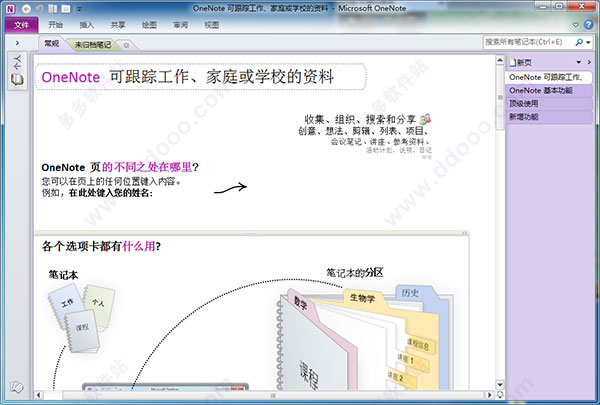Image resolution: width=600 pixels, height=405 pixels.
Task: Click the '收集、组织、搜索和分享' text line
Action: pyautogui.click(x=360, y=119)
